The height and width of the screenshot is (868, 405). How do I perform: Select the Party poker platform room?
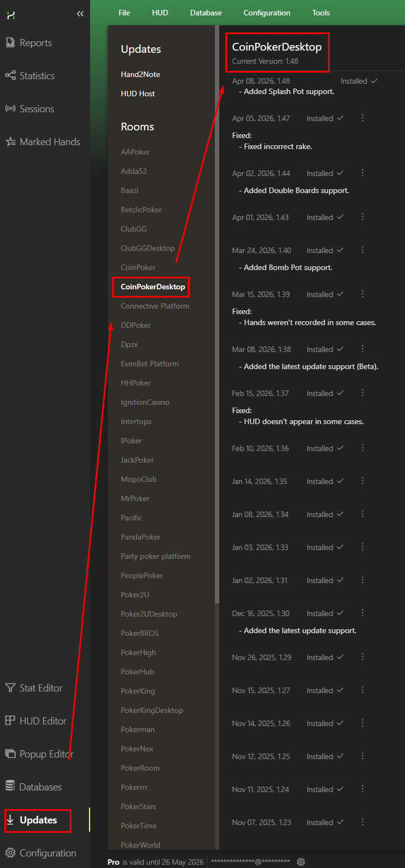click(x=156, y=556)
